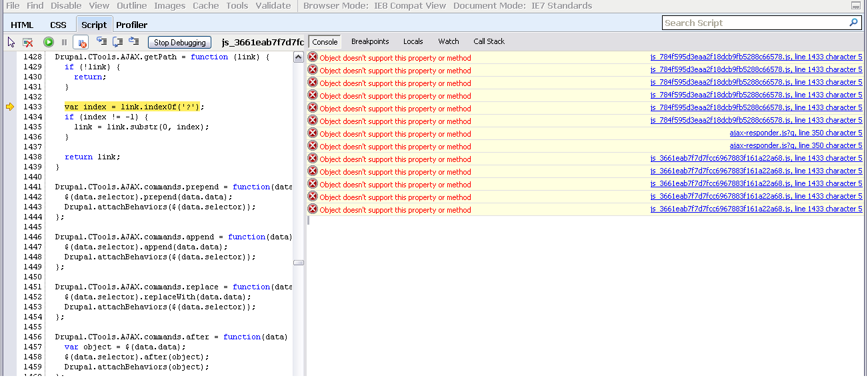Click the Stop Debugging button

[x=179, y=42]
